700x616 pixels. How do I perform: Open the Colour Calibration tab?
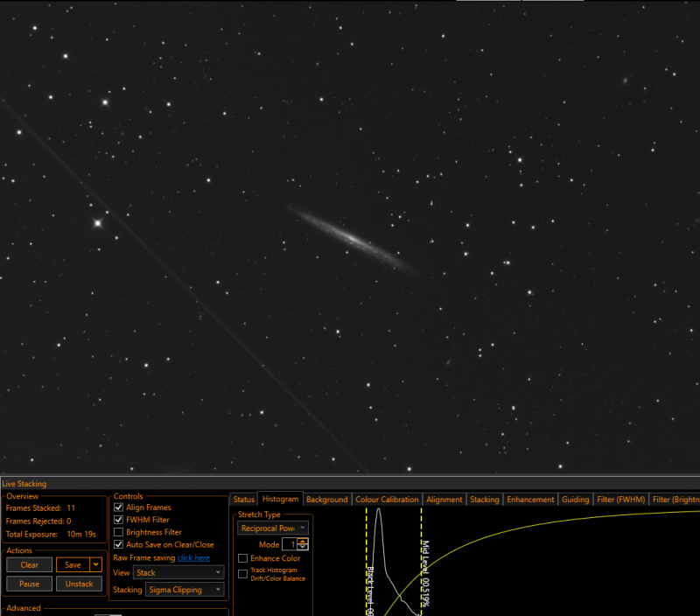click(387, 500)
